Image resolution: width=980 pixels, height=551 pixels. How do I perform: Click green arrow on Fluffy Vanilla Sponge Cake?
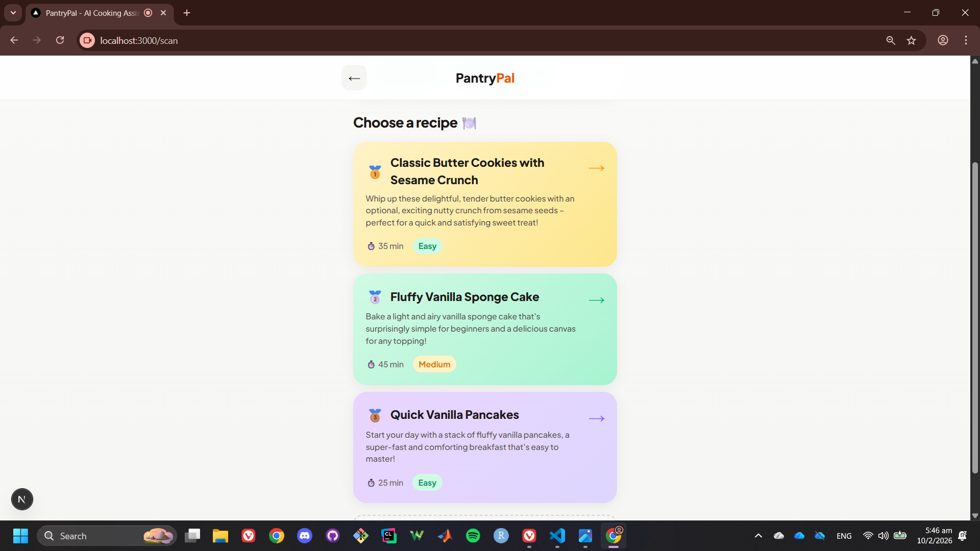(596, 300)
